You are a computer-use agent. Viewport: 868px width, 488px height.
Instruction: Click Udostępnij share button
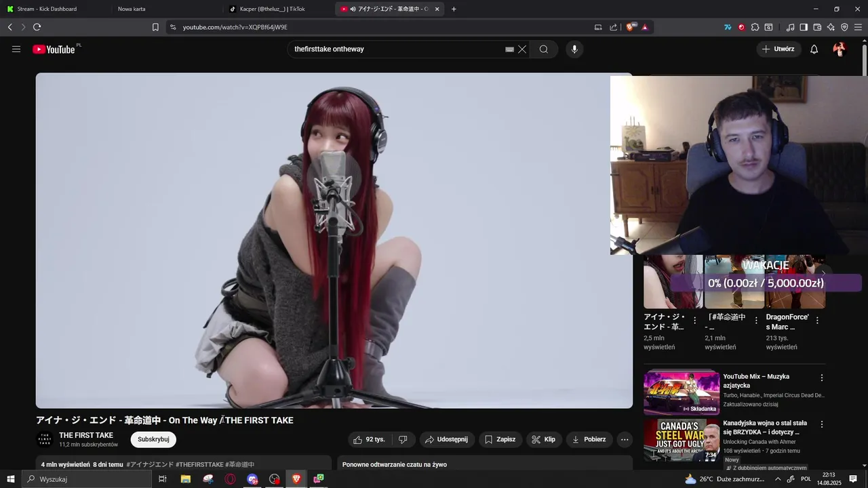446,439
